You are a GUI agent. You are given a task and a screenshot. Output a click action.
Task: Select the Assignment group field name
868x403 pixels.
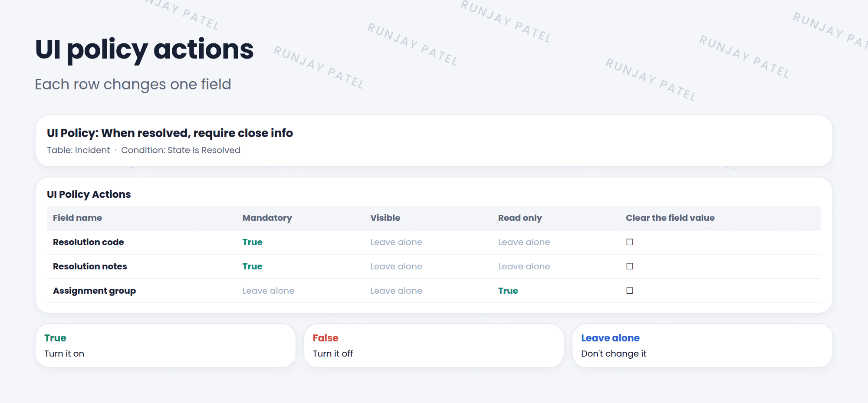click(94, 291)
